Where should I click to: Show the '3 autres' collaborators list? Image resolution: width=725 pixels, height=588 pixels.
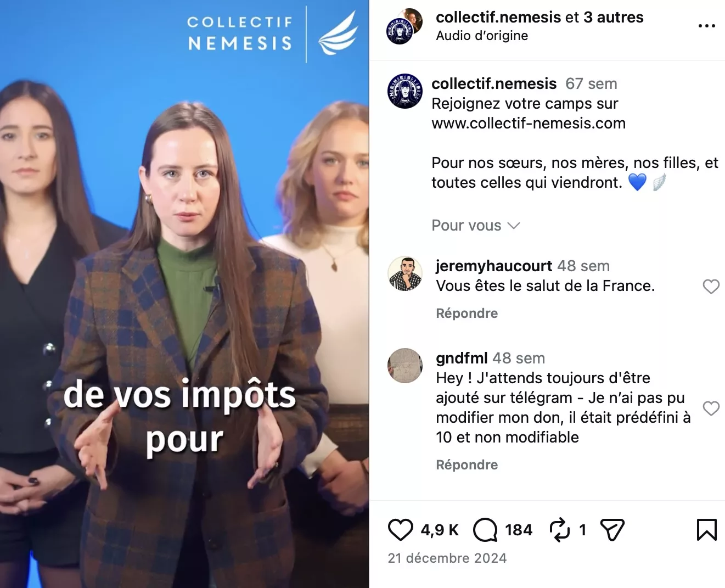(613, 18)
